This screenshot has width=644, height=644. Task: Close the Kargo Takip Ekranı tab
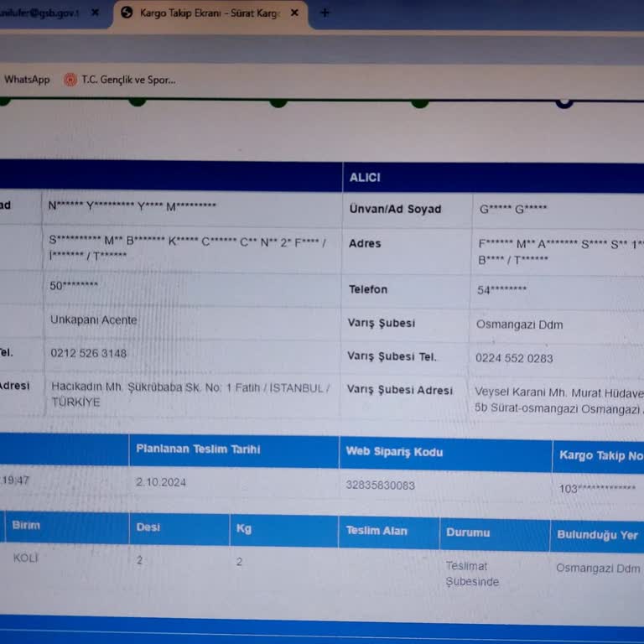pos(294,13)
